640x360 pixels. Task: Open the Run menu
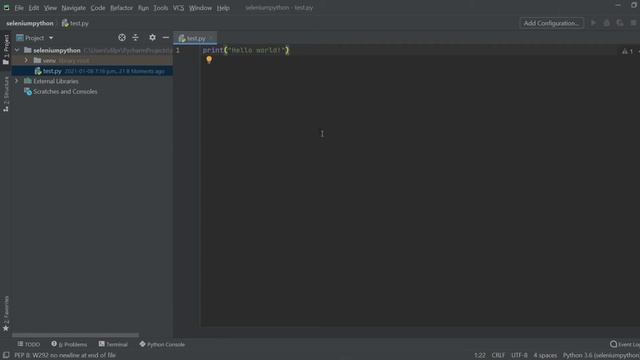[x=143, y=8]
